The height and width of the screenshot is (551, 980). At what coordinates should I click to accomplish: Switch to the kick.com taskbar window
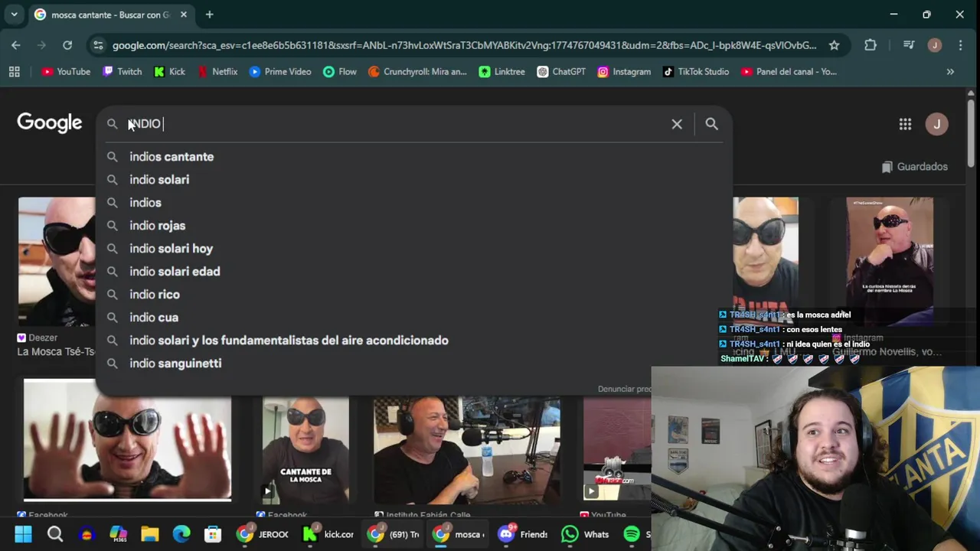(x=328, y=534)
